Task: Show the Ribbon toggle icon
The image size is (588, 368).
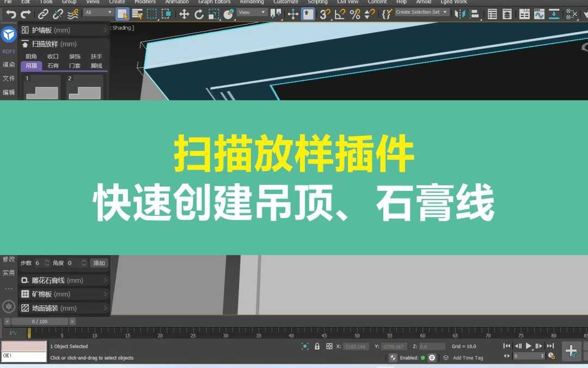Action: point(524,14)
